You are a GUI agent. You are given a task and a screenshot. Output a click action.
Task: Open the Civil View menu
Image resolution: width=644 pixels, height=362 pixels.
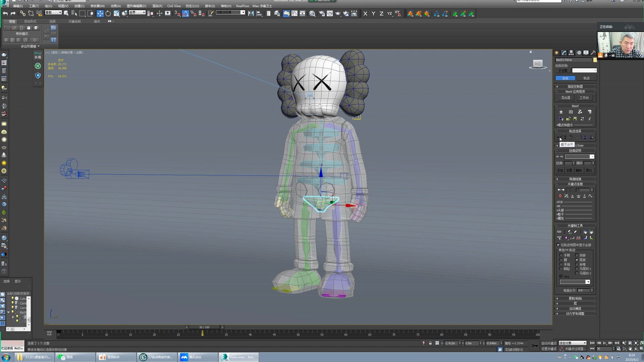point(174,6)
